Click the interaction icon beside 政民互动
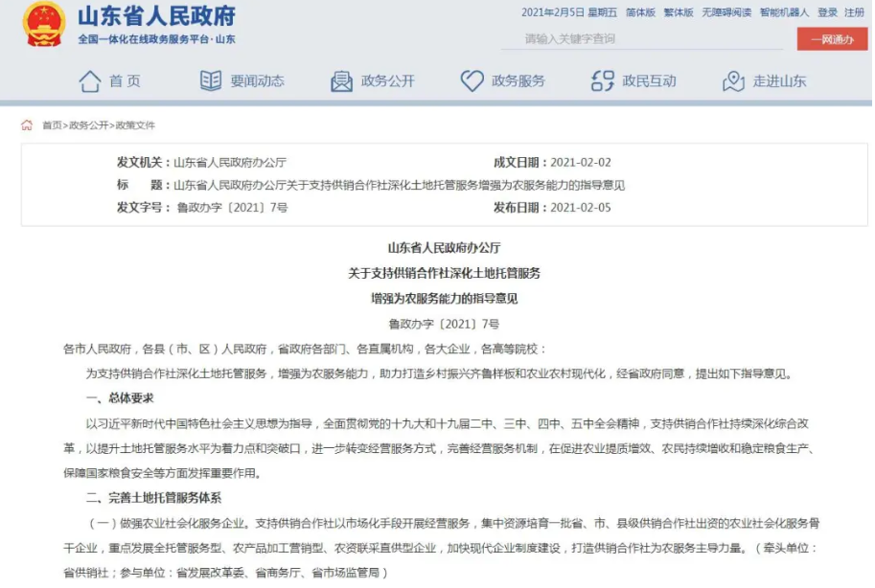 point(602,80)
